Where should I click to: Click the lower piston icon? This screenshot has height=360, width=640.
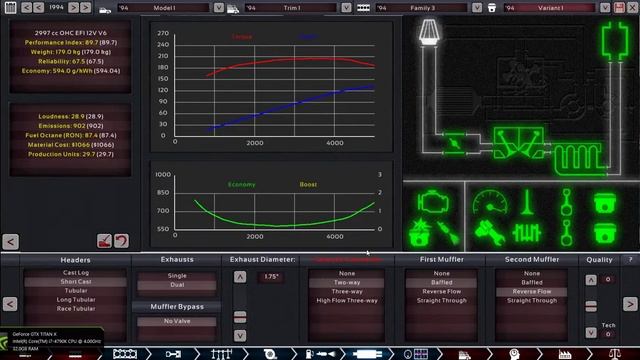click(x=604, y=233)
